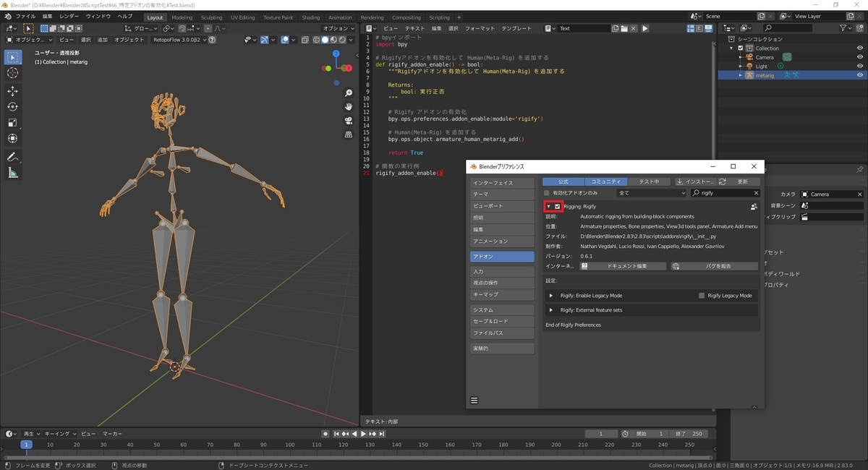Viewport: 868px width, 470px height.
Task: Hide the metarig object in outliner
Action: point(860,75)
